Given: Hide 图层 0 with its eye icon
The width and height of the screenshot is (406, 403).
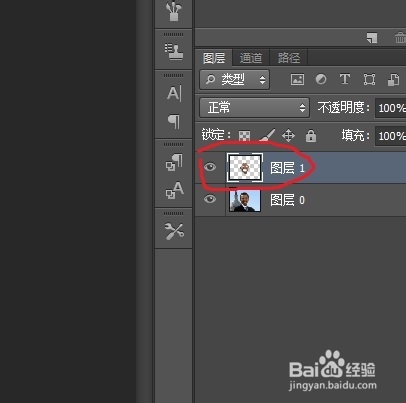Looking at the screenshot, I should tap(210, 199).
